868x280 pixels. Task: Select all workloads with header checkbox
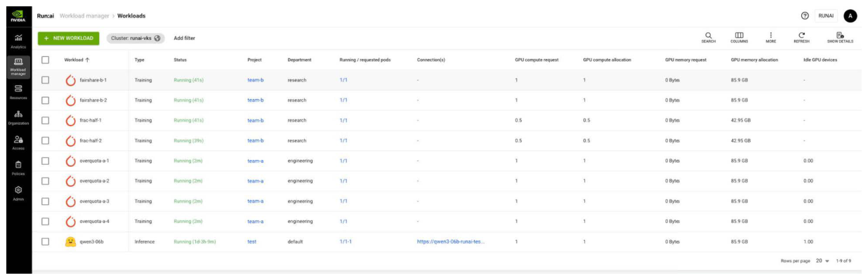click(x=45, y=60)
